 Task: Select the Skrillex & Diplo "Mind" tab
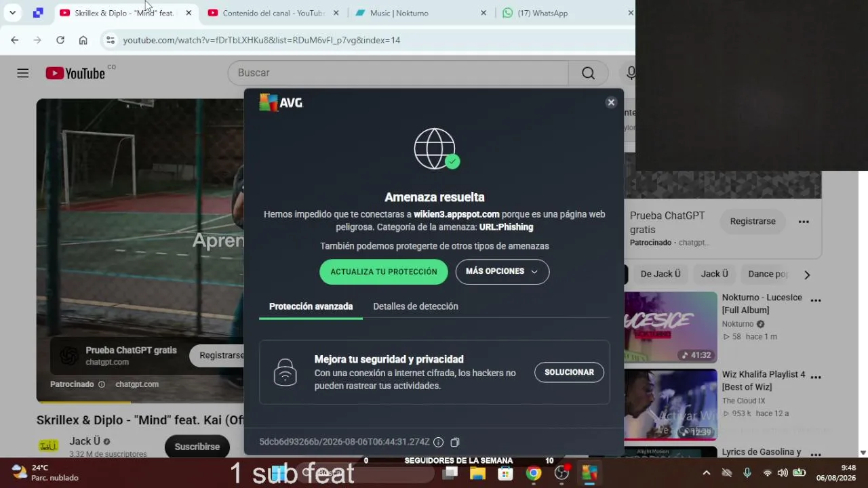pos(125,13)
